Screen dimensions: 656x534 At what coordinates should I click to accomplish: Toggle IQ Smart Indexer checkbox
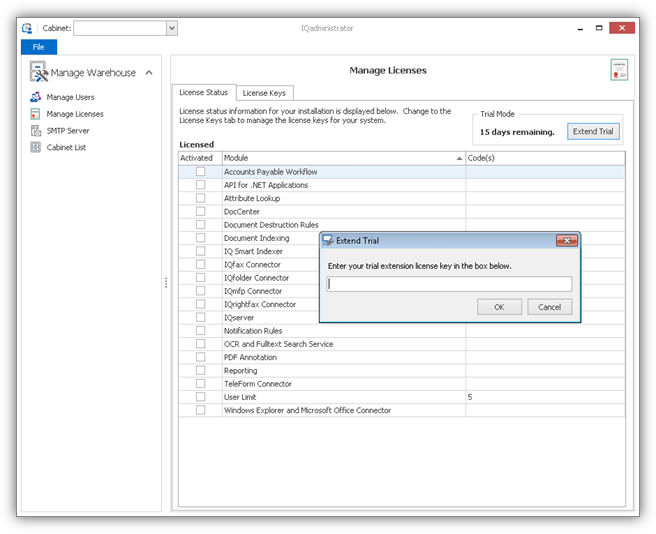[x=201, y=251]
